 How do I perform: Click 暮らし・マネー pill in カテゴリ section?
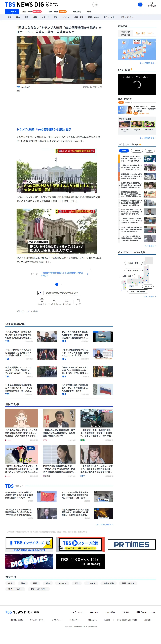coord(15,589)
